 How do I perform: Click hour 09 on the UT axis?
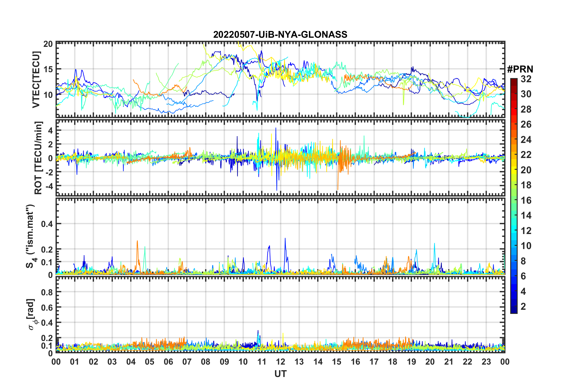click(x=224, y=362)
